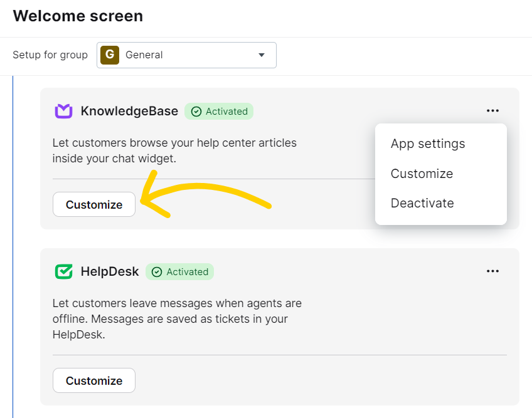532x418 pixels.
Task: Click the General group avatar letter G
Action: (110, 55)
